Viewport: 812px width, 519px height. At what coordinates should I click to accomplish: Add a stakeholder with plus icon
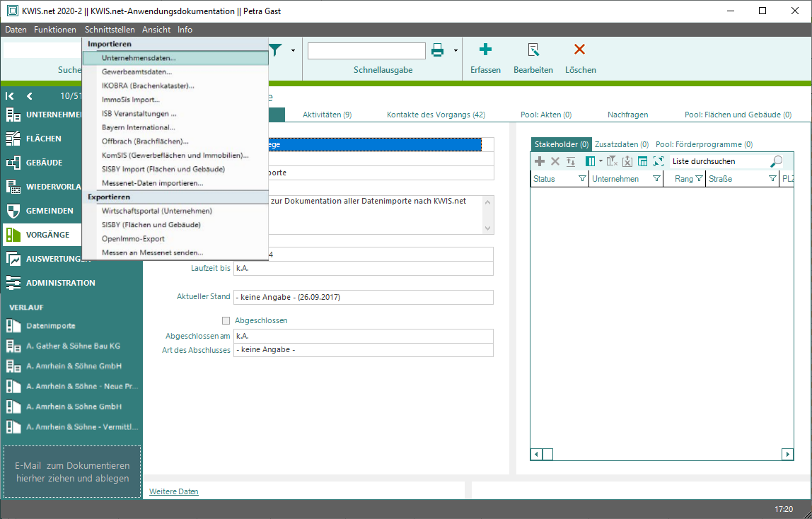pyautogui.click(x=540, y=161)
